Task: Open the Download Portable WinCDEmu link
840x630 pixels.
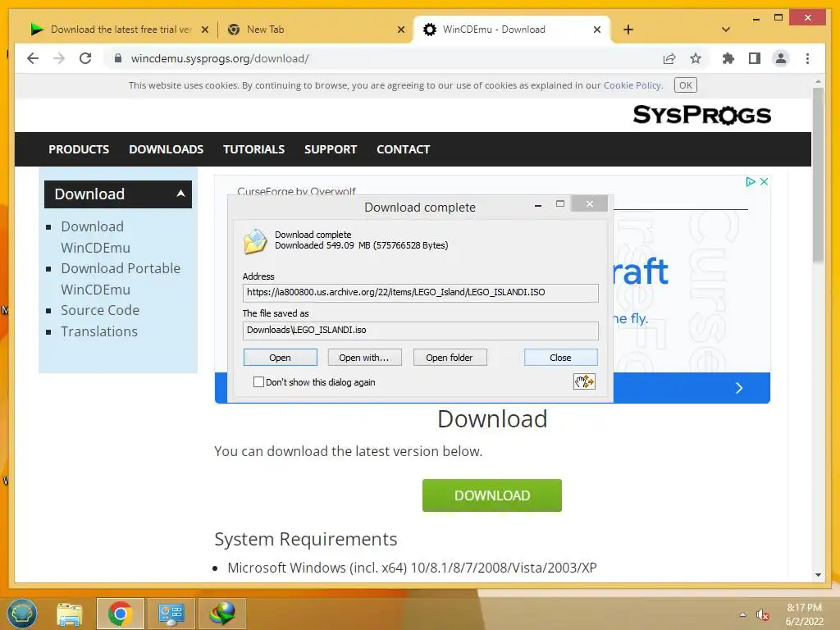Action: (x=121, y=279)
